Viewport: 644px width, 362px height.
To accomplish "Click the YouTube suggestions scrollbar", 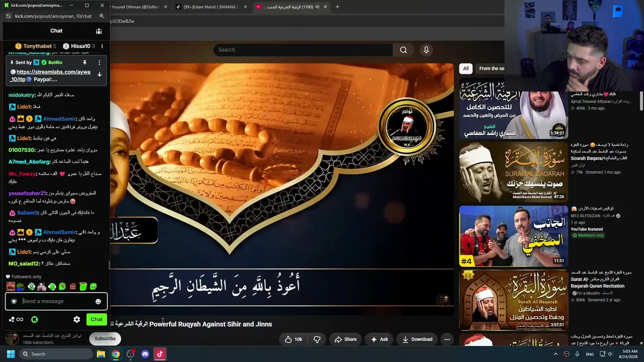I will coord(641,101).
